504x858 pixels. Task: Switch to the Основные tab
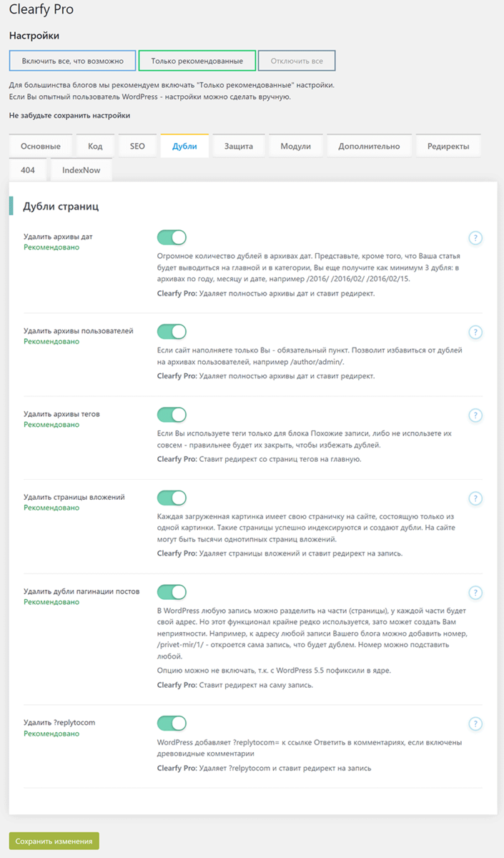pyautogui.click(x=41, y=146)
